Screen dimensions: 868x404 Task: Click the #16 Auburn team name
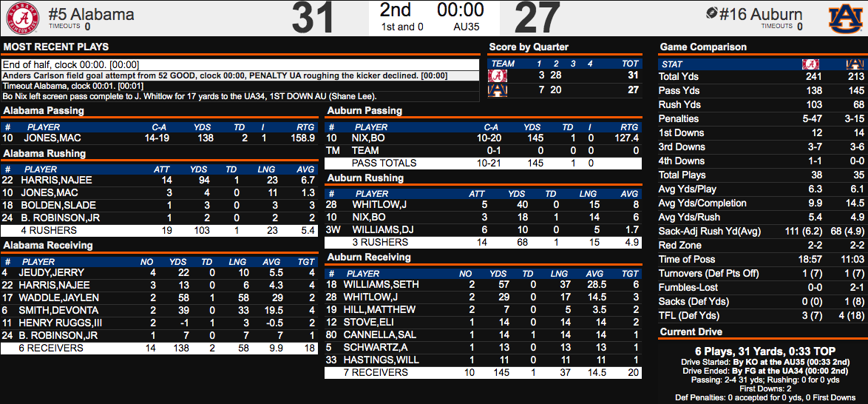761,14
